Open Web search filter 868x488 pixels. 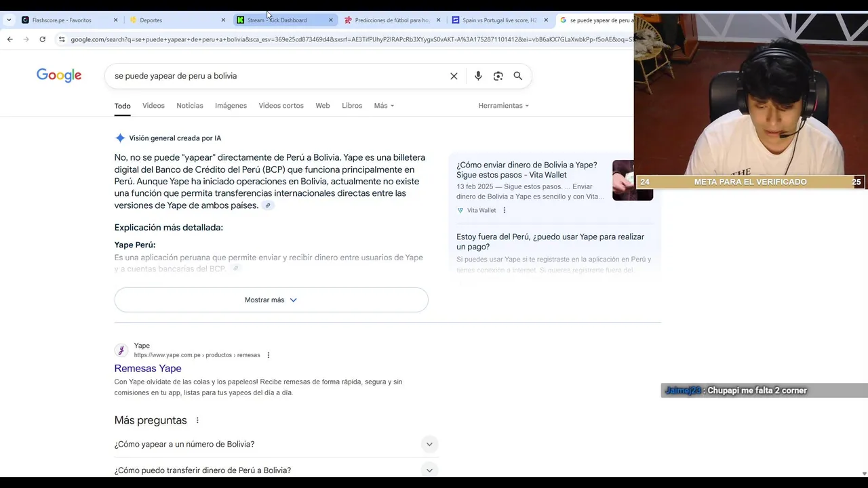pos(323,106)
